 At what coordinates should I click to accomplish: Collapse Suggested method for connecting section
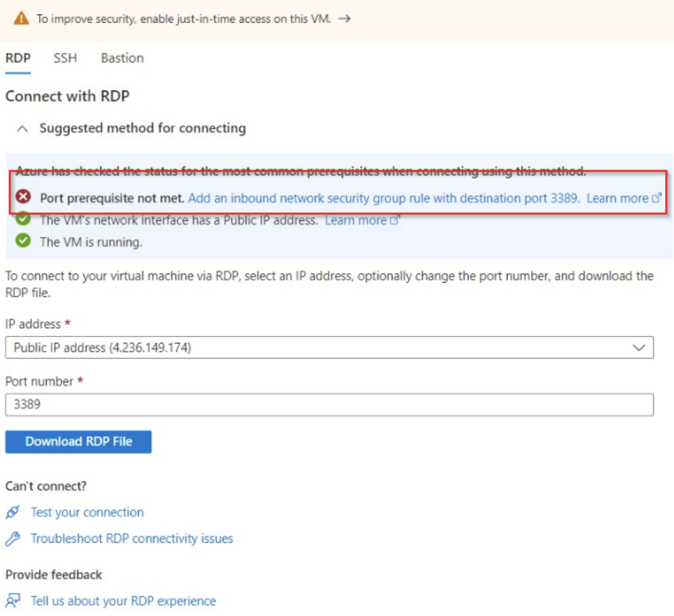[22, 128]
